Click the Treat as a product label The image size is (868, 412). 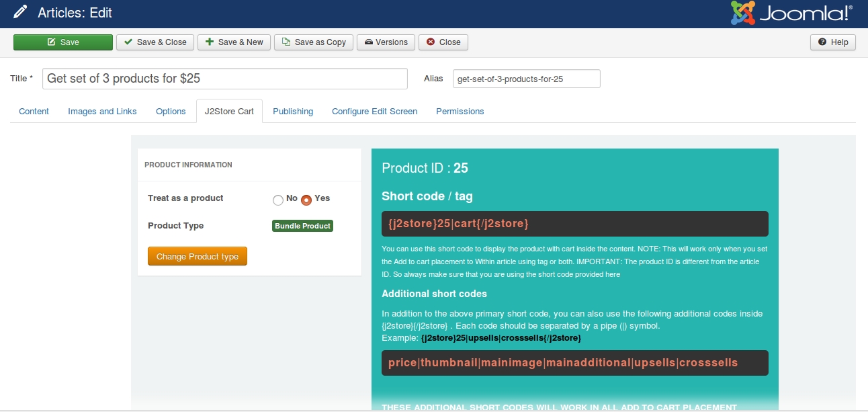[185, 198]
